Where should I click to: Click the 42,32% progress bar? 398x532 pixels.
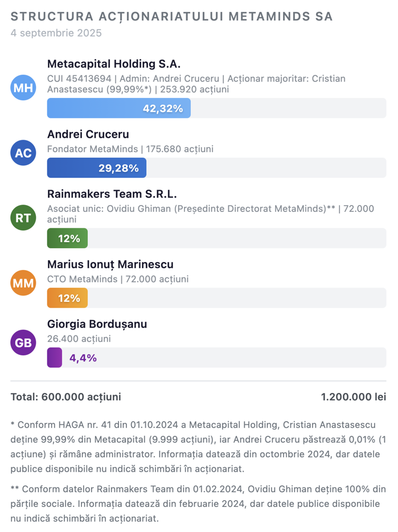point(118,108)
